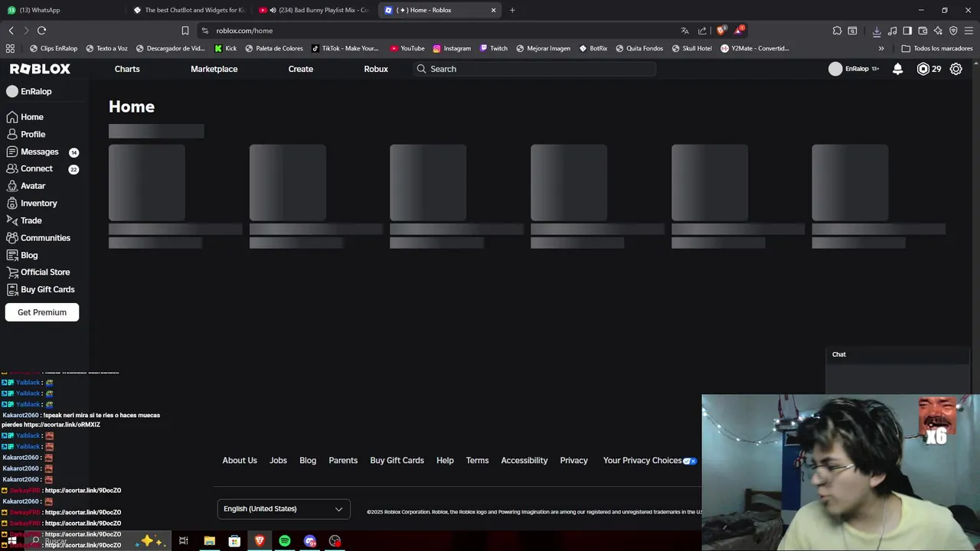
Task: Open Robux in the top navigation
Action: point(376,69)
